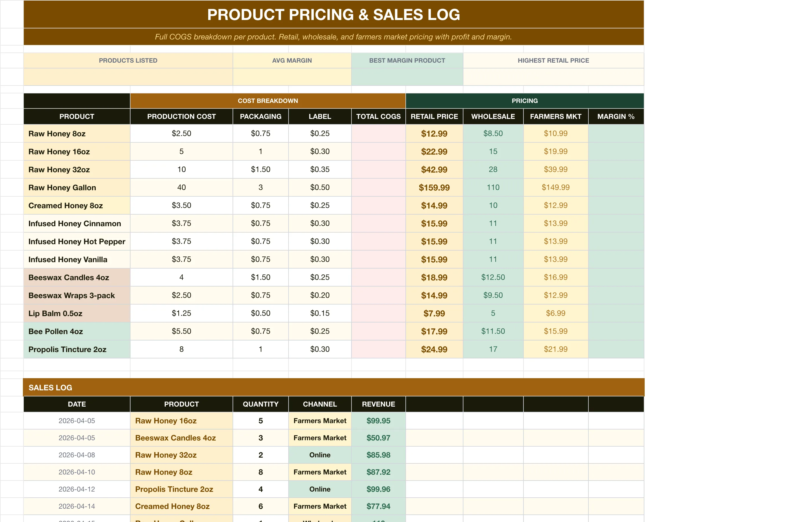Image resolution: width=812 pixels, height=522 pixels.
Task: Select the empty Total COGS cell for Raw Honey 8oz
Action: tap(378, 134)
